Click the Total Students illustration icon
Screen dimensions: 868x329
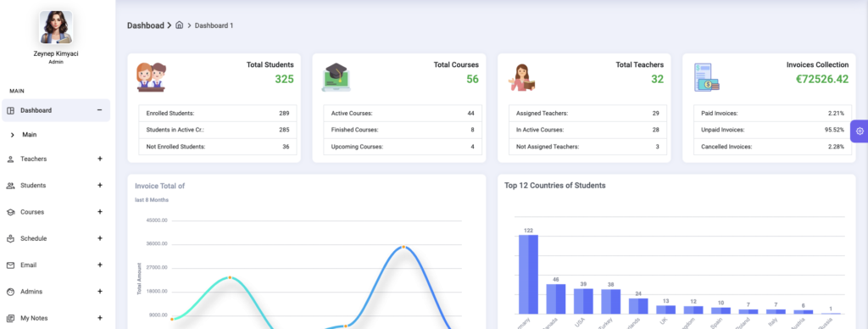tap(151, 77)
